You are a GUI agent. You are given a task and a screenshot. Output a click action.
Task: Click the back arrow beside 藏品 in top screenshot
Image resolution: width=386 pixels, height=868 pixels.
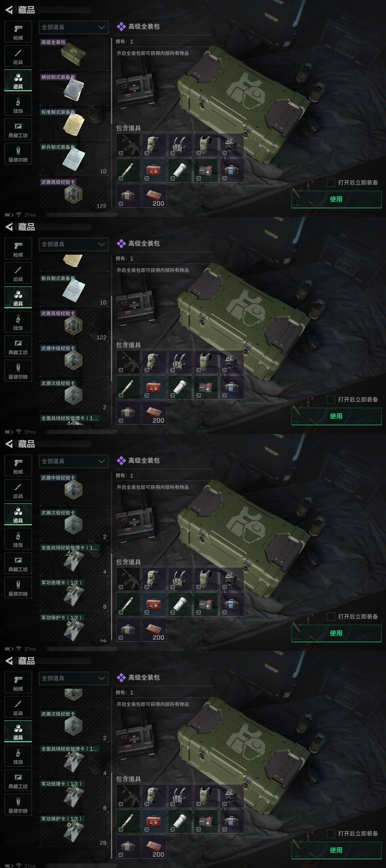(x=9, y=10)
